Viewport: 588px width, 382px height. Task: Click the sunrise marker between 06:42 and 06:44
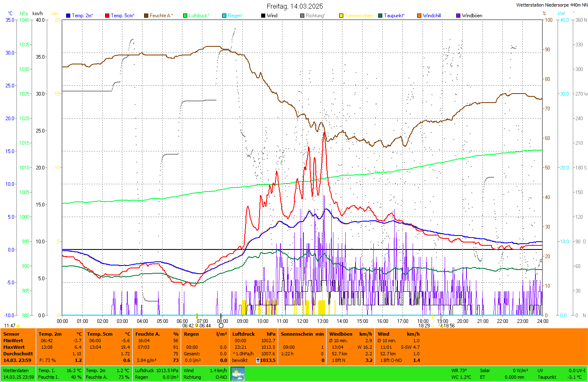pos(196,325)
